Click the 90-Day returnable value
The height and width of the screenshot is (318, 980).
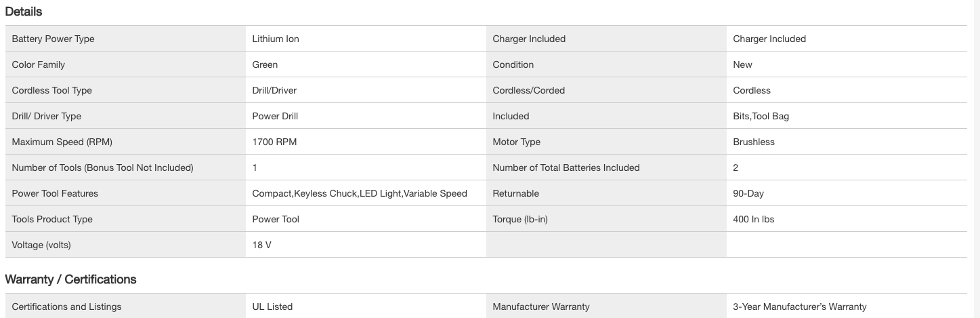pyautogui.click(x=748, y=193)
